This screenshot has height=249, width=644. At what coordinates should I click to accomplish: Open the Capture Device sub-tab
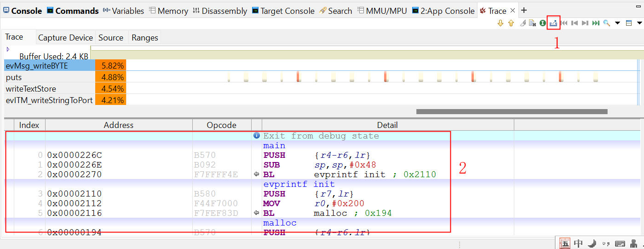[65, 38]
